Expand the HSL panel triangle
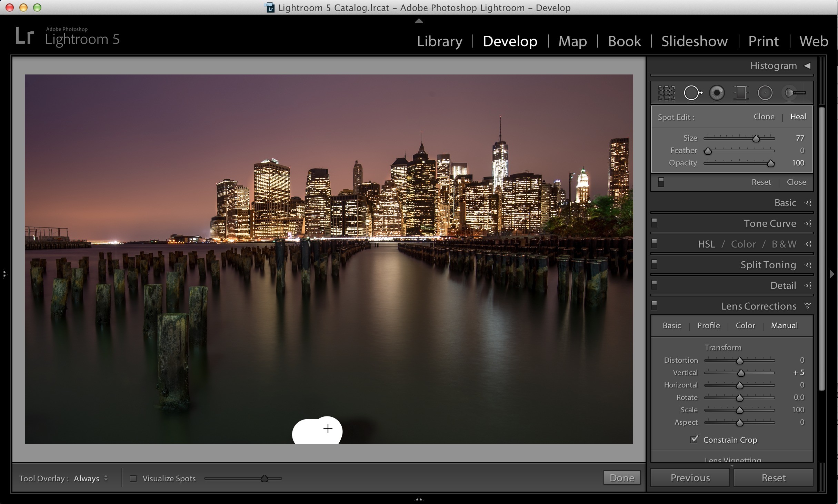The height and width of the screenshot is (504, 838). [808, 244]
